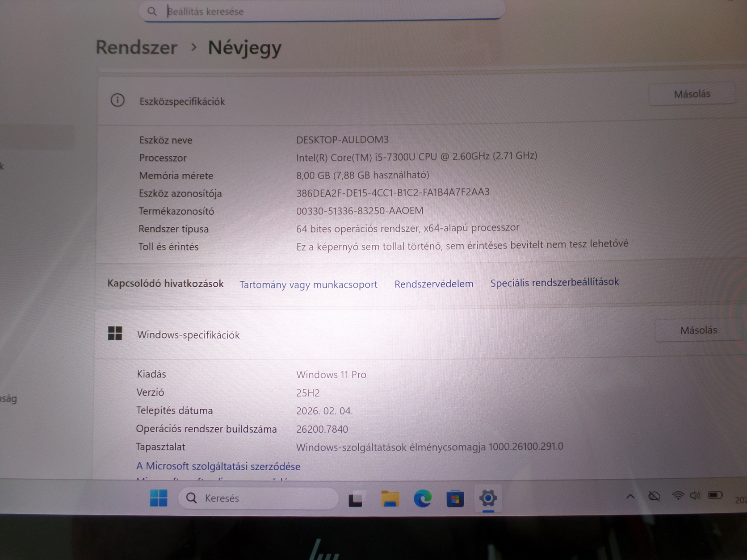The width and height of the screenshot is (747, 560).
Task: Click the Processzor label
Action: click(x=163, y=158)
